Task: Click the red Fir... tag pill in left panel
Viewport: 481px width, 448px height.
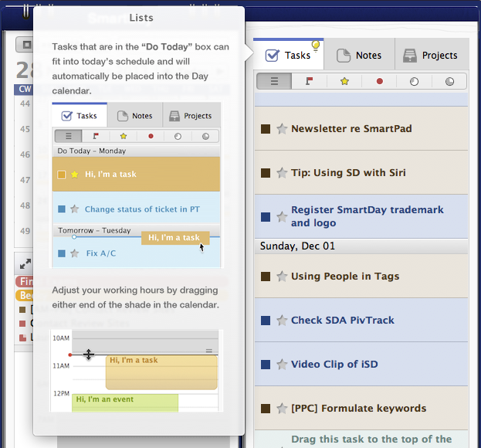Action: 25,281
